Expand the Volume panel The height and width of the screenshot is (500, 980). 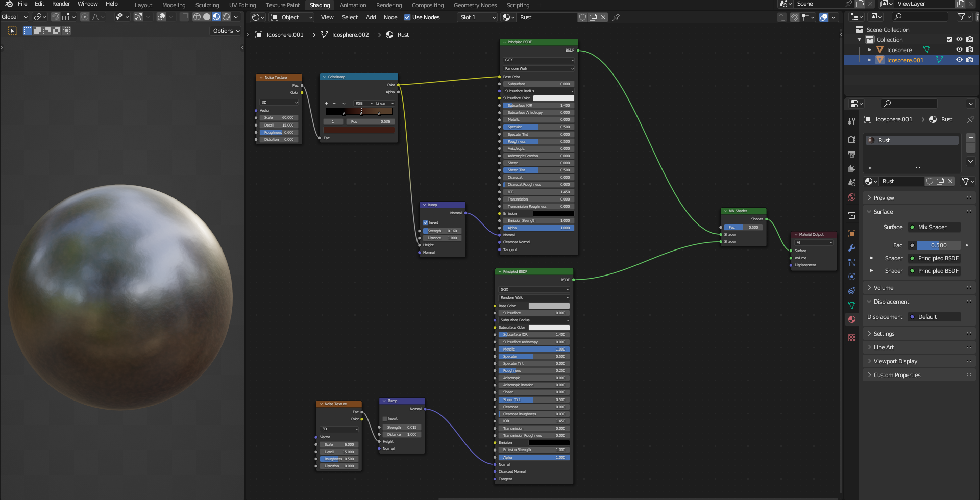[x=883, y=288]
